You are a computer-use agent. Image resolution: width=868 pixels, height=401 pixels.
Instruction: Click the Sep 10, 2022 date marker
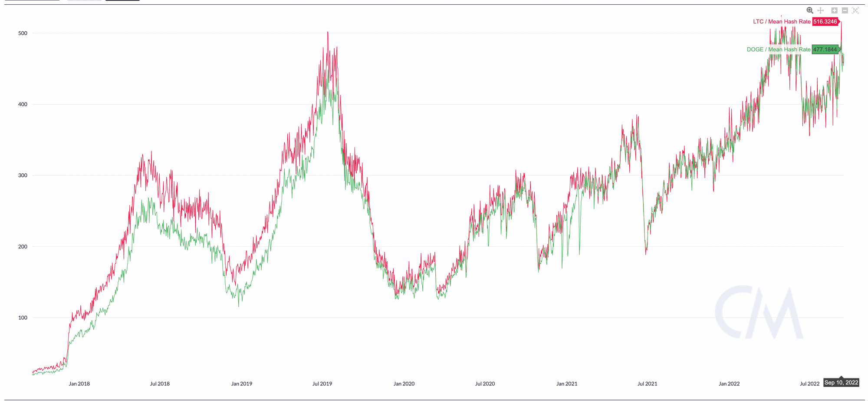(841, 383)
